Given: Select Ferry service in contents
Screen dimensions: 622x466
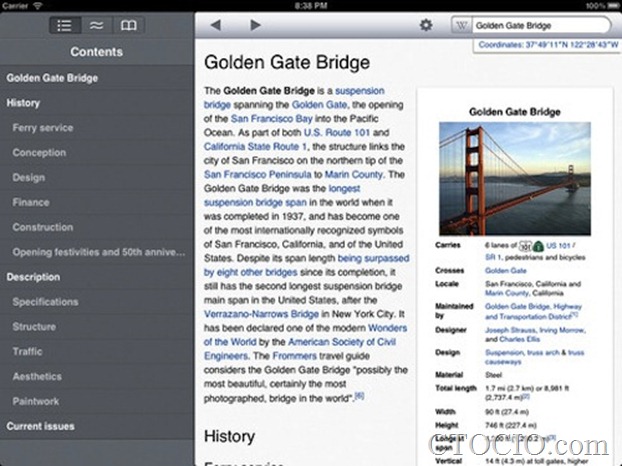Looking at the screenshot, I should tap(42, 128).
